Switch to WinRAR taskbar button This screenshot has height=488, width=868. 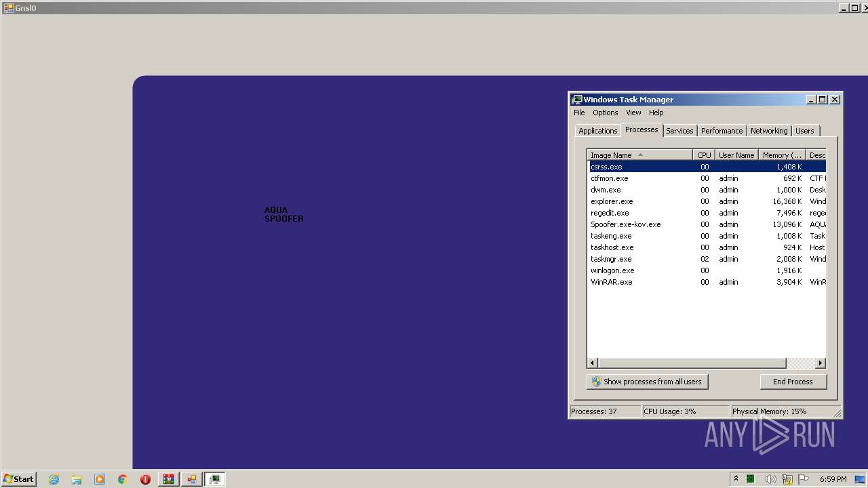(169, 479)
